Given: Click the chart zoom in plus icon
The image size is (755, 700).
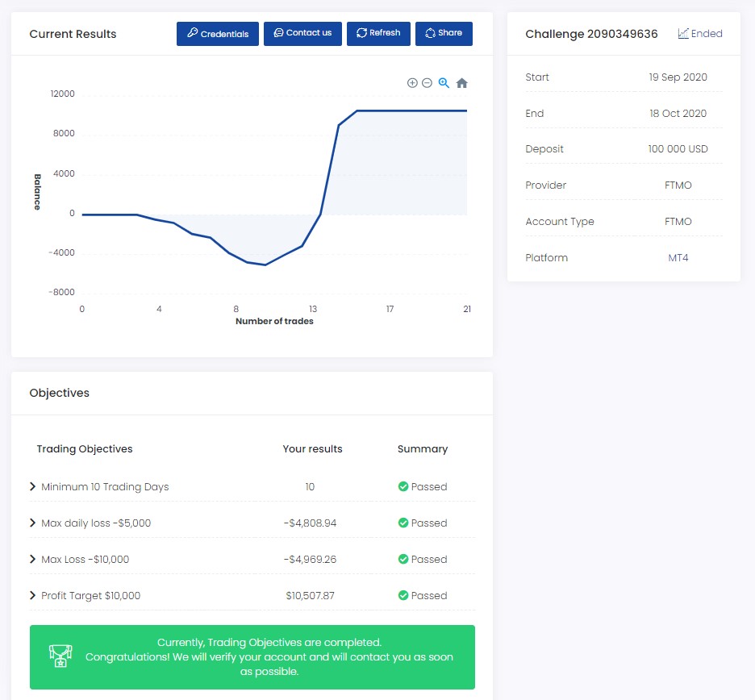Looking at the screenshot, I should 412,83.
